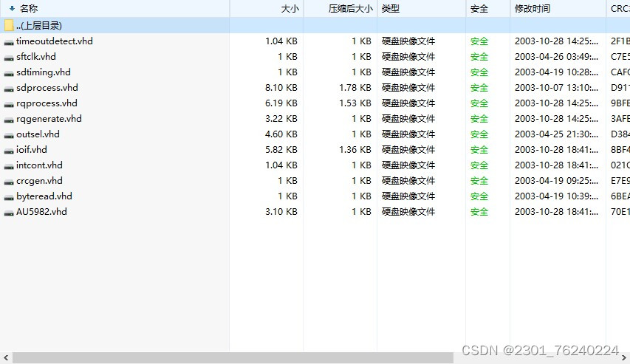Click the 2003-04-26 03:49 date cell
Screen dimensions: 630x364
(556, 57)
